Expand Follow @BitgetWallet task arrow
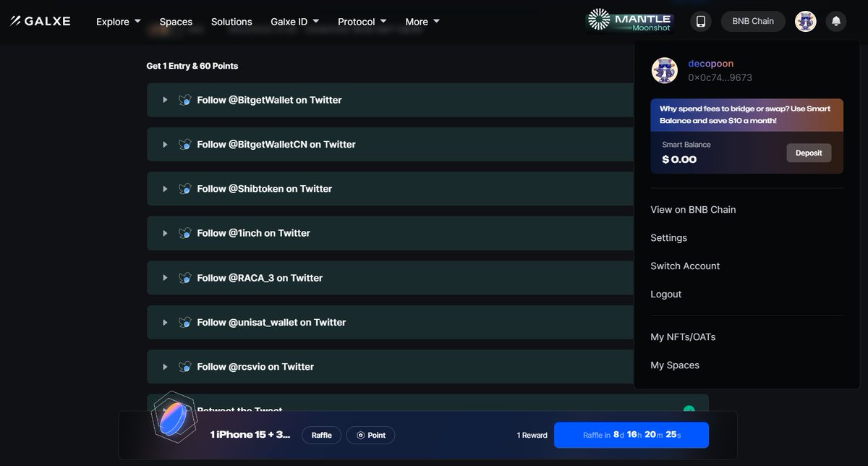Viewport: 868px width, 466px height. (165, 100)
